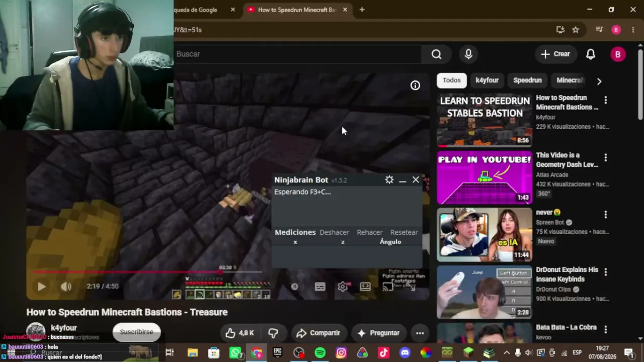Open Chrome media controls icon
The image size is (644, 362).
[599, 30]
